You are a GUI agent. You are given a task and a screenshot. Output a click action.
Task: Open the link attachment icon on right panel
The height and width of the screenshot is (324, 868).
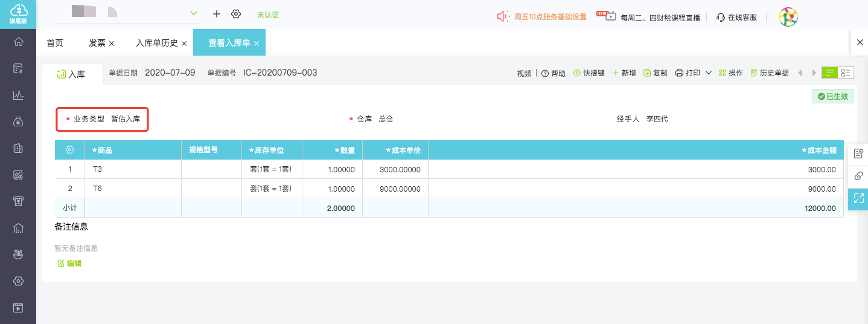(858, 176)
